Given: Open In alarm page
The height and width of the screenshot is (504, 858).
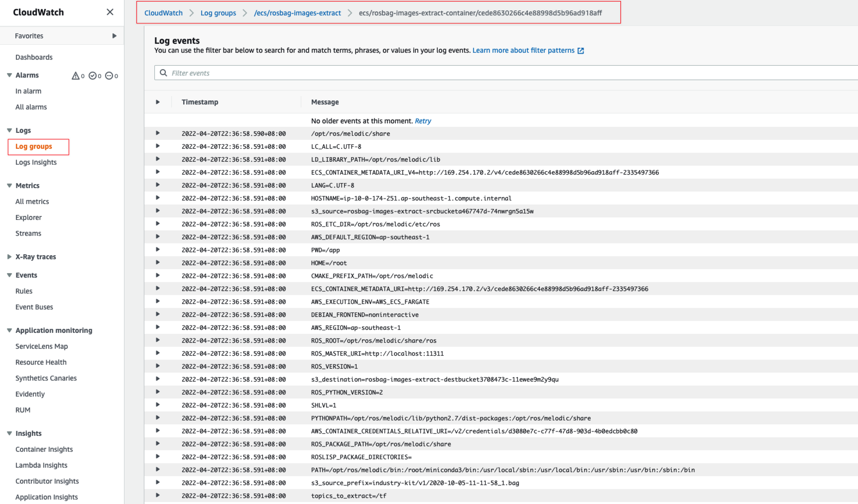Looking at the screenshot, I should 28,91.
